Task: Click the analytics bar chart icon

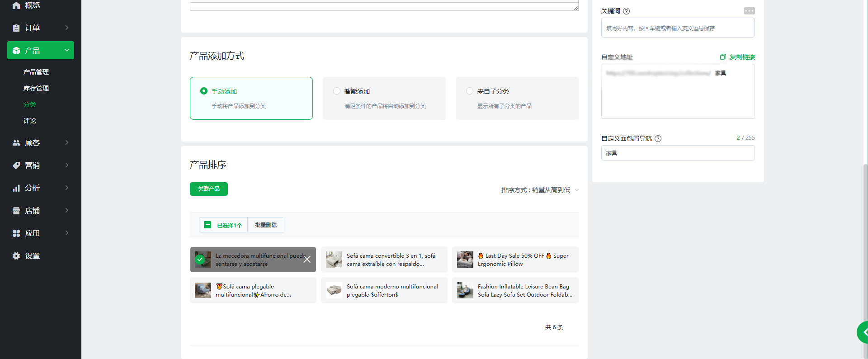Action: (16, 188)
